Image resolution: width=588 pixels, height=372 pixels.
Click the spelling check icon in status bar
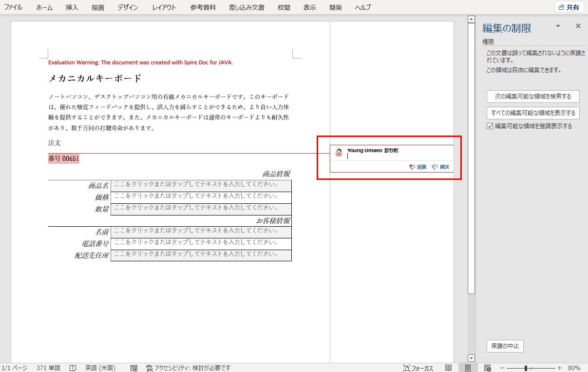pos(134,368)
